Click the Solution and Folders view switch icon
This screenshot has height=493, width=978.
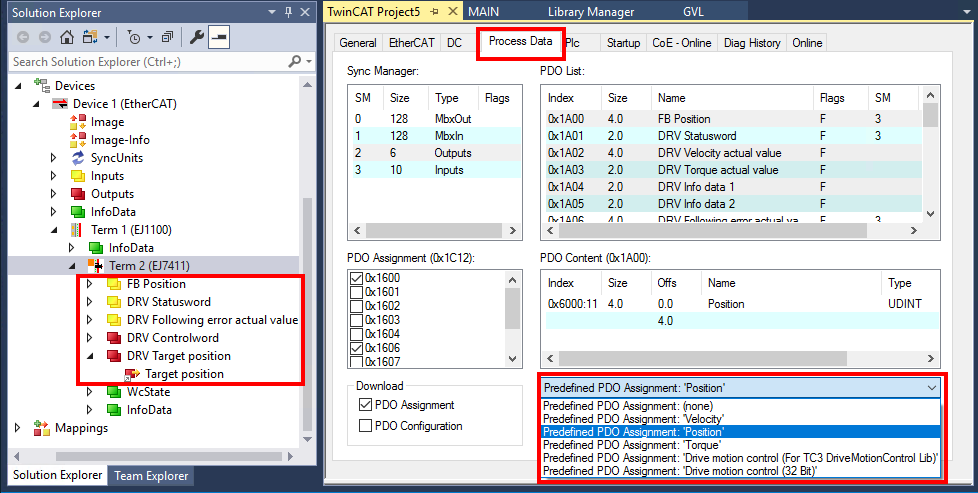tap(90, 37)
